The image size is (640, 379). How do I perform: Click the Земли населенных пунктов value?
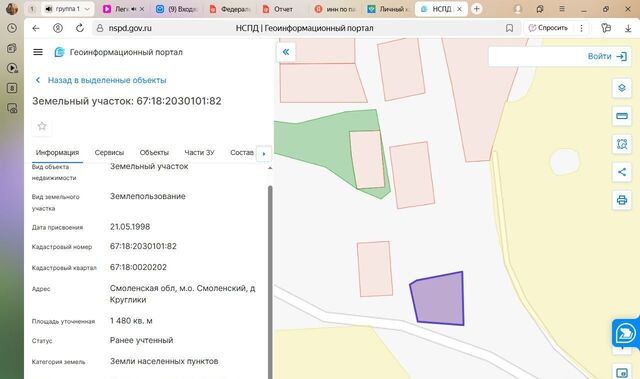(164, 361)
